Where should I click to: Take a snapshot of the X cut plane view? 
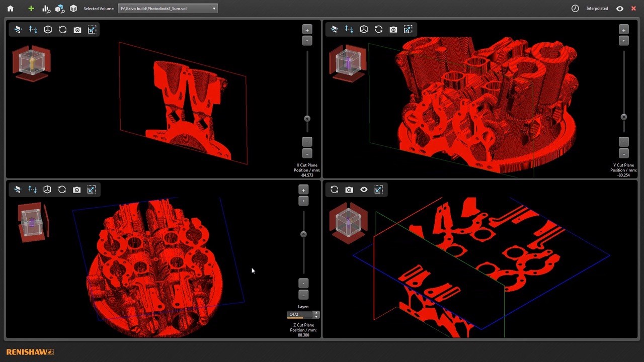77,30
